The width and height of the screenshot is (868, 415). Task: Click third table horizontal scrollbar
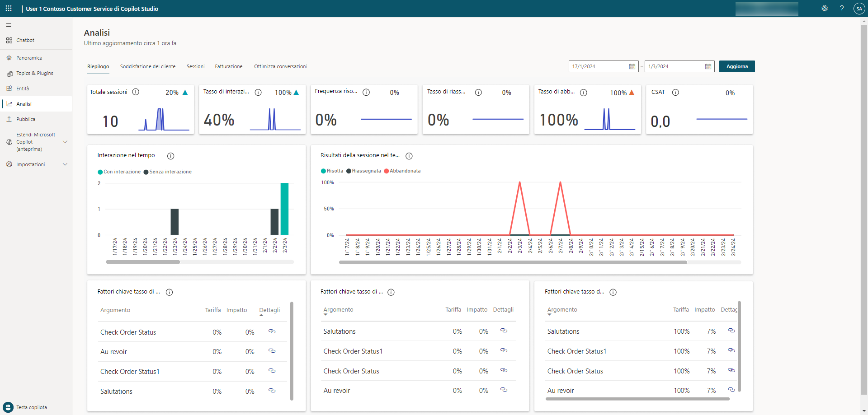point(637,399)
